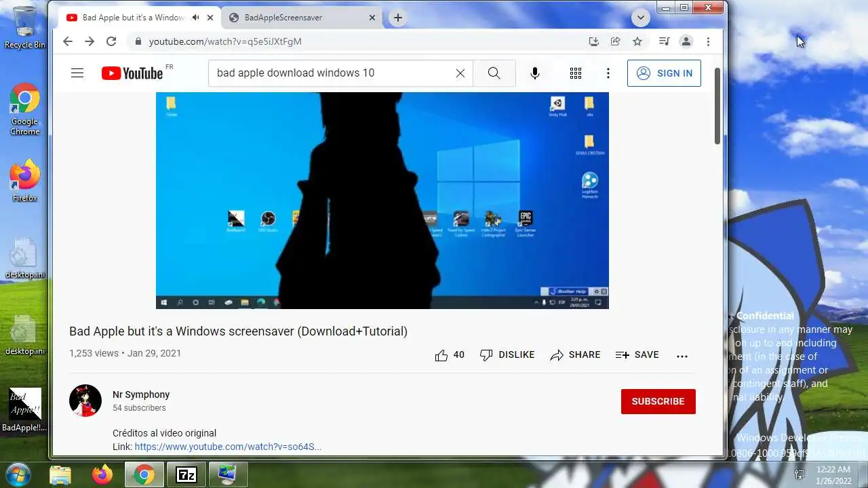Select the Firefox desktop shortcut
The image size is (868, 488).
24,181
